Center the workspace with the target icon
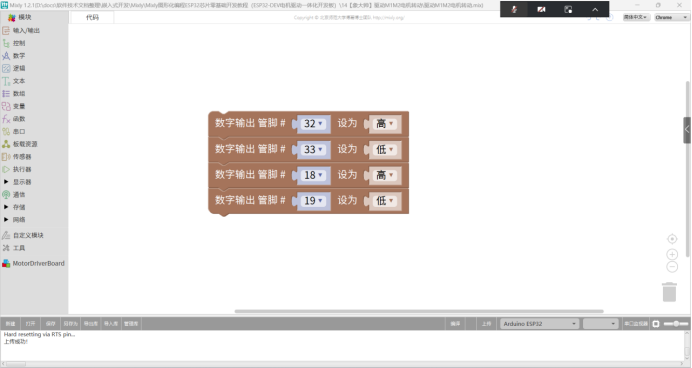The height and width of the screenshot is (368, 692). [x=672, y=239]
